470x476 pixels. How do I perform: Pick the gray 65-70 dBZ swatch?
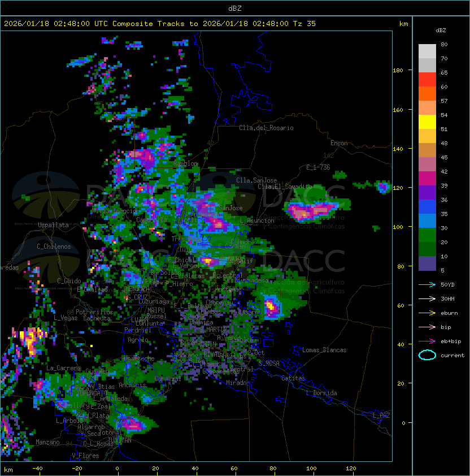pos(427,65)
